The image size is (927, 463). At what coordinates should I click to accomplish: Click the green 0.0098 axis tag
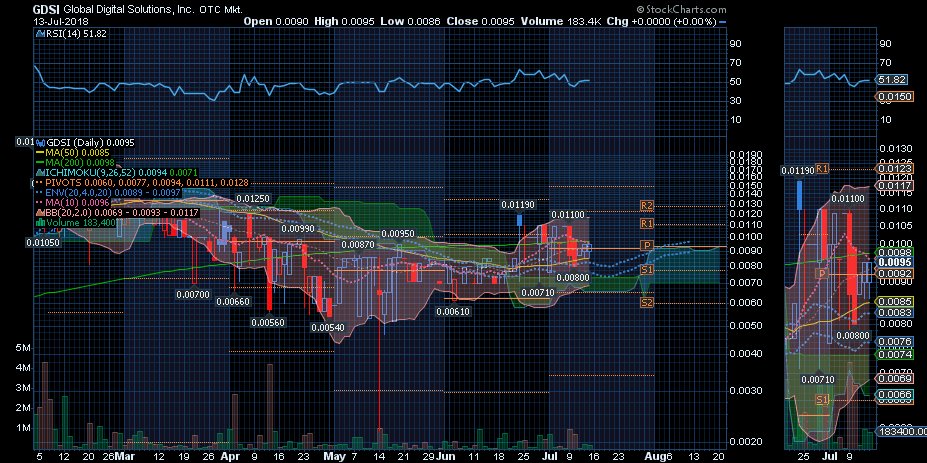(892, 252)
